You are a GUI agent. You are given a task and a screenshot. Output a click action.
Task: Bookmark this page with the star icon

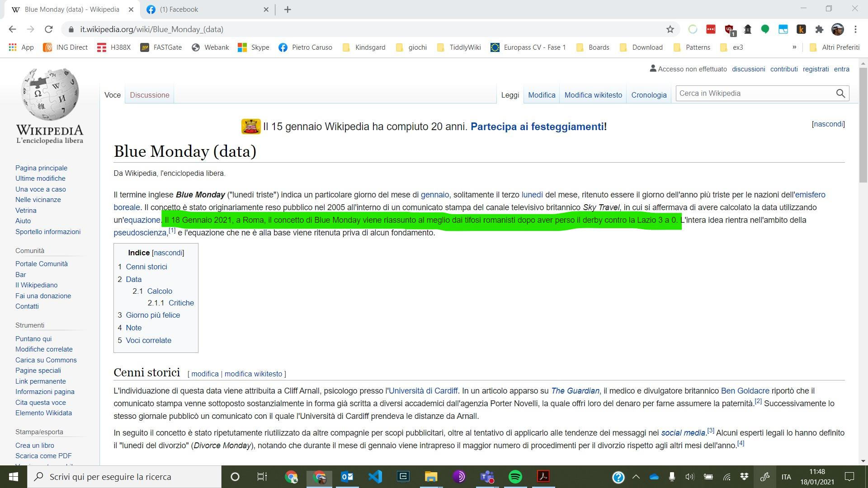[670, 29]
